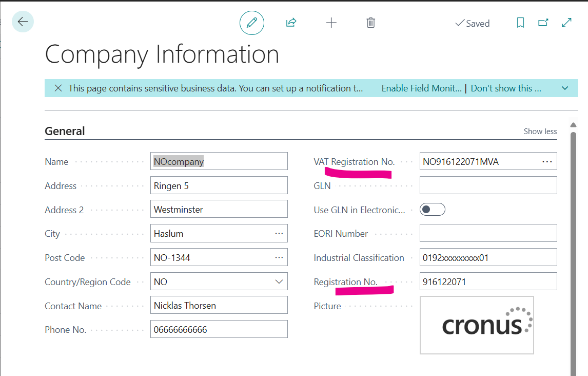Click the VAT Registration No. label
The width and height of the screenshot is (588, 376).
(354, 162)
